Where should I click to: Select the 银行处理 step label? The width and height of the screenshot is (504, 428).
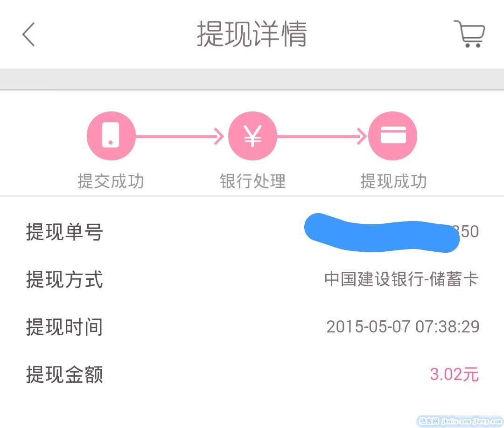[252, 181]
